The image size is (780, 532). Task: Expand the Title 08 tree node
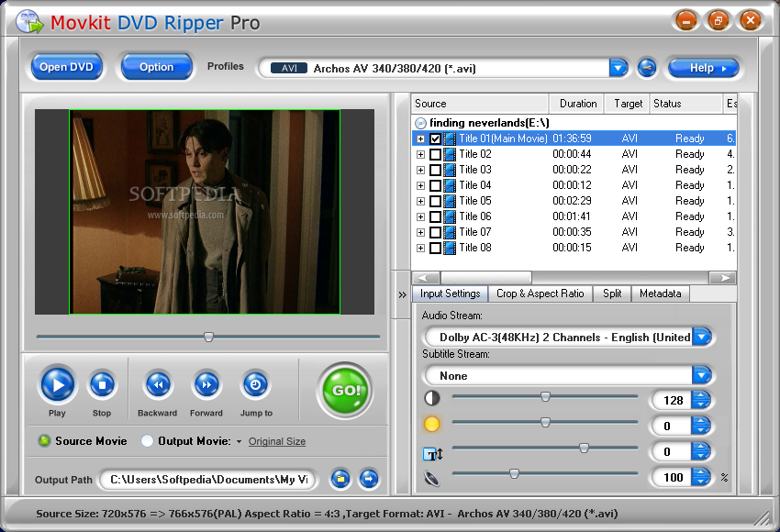pos(421,248)
